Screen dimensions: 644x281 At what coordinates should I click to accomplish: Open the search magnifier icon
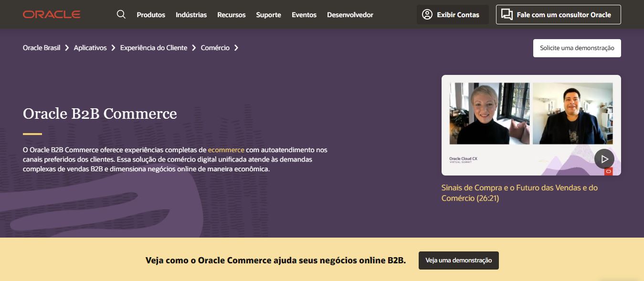(x=121, y=14)
